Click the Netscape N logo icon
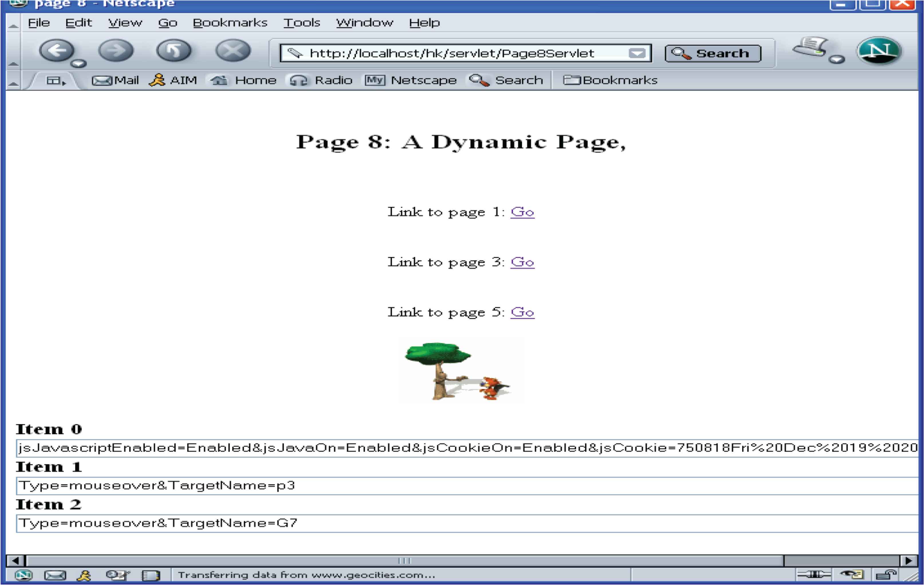 coord(879,51)
